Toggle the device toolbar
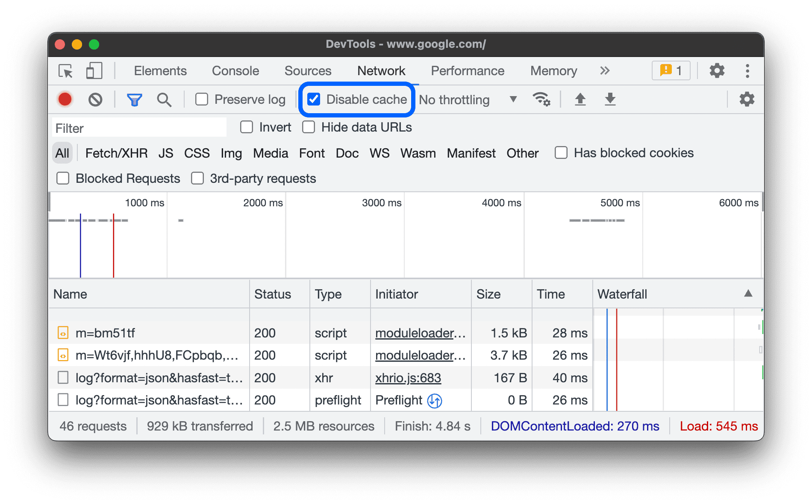The height and width of the screenshot is (504, 812). [x=94, y=71]
